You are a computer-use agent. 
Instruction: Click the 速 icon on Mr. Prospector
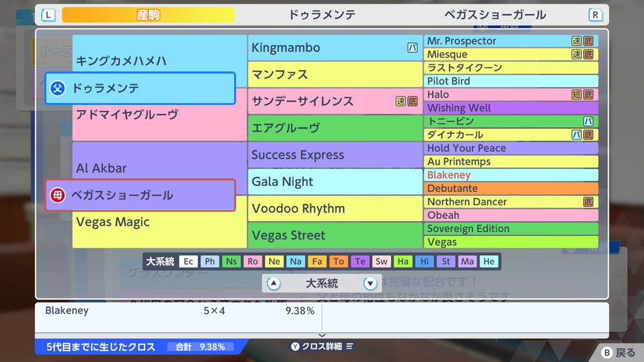tap(577, 41)
